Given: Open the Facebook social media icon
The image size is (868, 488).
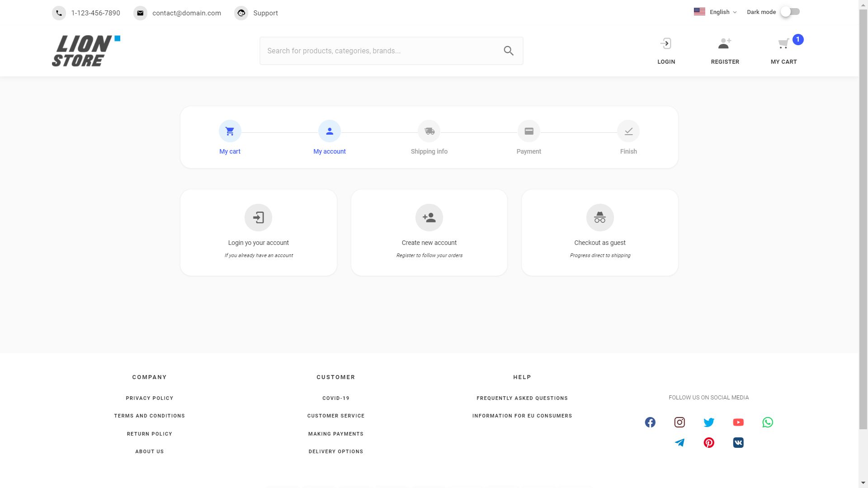Looking at the screenshot, I should (x=650, y=422).
